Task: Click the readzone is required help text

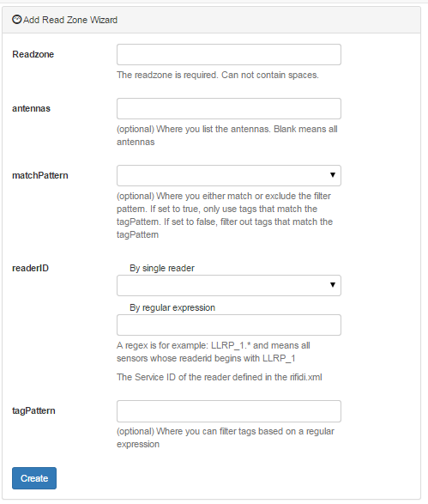Action: click(x=218, y=75)
